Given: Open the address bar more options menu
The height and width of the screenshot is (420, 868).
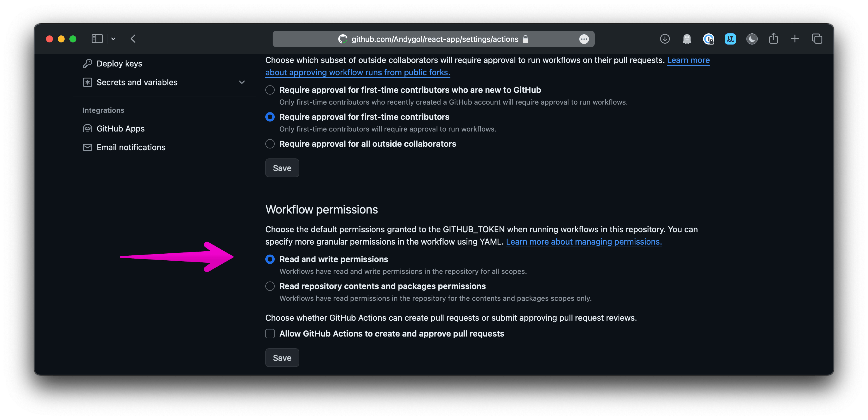Looking at the screenshot, I should pos(584,39).
